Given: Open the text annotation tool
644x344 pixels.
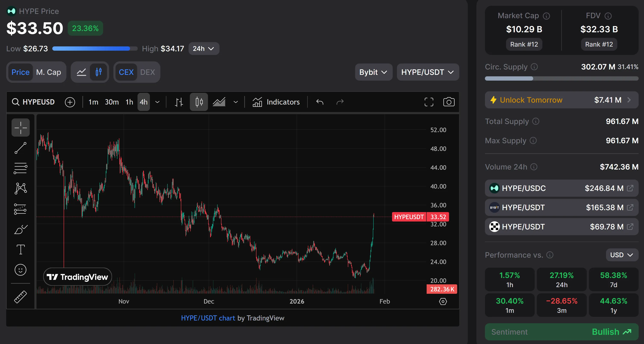Looking at the screenshot, I should 20,249.
